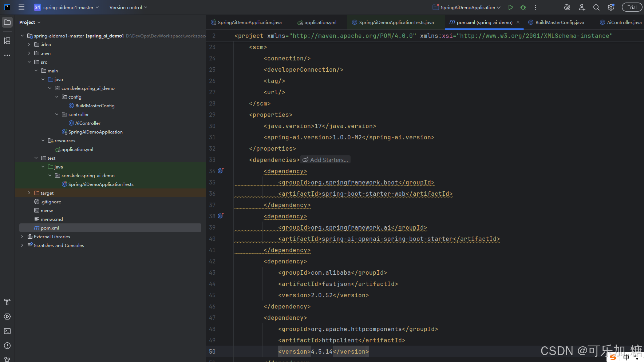Open the Build hammer tool window

pyautogui.click(x=7, y=302)
